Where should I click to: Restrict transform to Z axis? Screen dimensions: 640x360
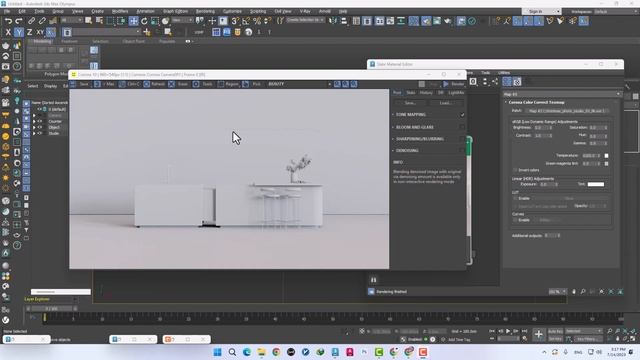pyautogui.click(x=29, y=32)
